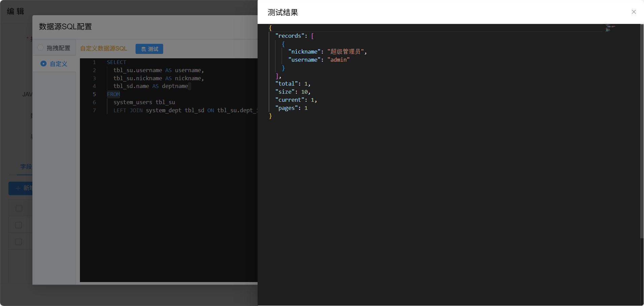The width and height of the screenshot is (644, 306).
Task: Click the 自定义数据源SQL label
Action: pos(104,49)
